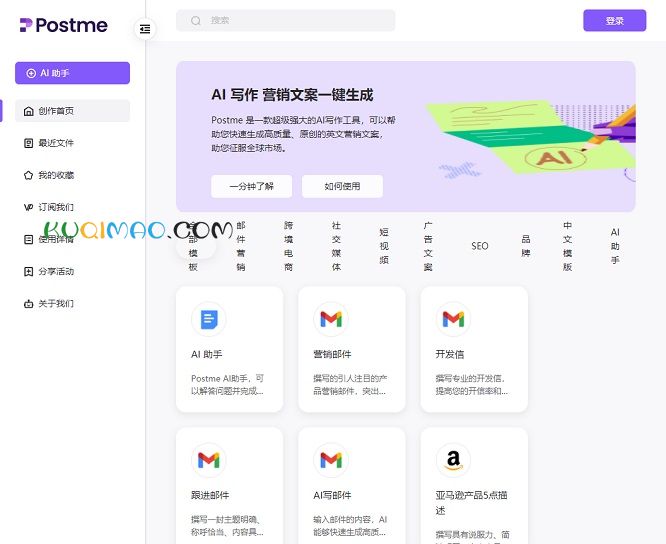Viewport: 666px width, 544px height.
Task: Click the VIP icon beside 订阅我们
Action: [x=28, y=207]
